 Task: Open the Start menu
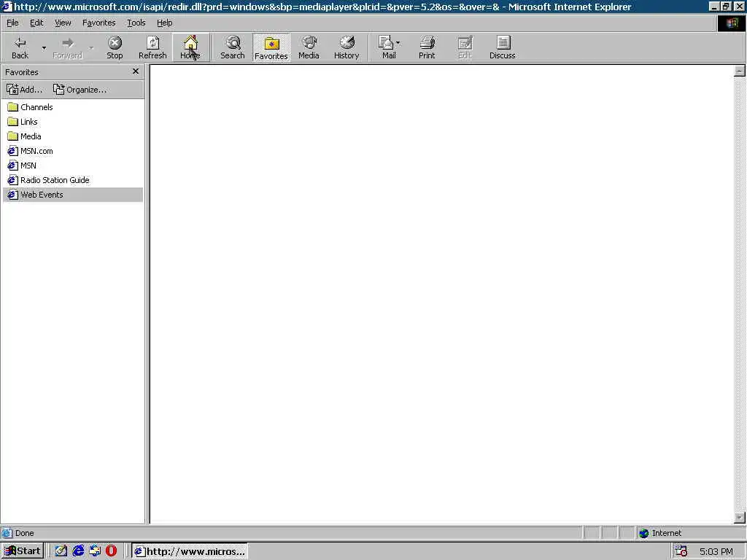23,551
